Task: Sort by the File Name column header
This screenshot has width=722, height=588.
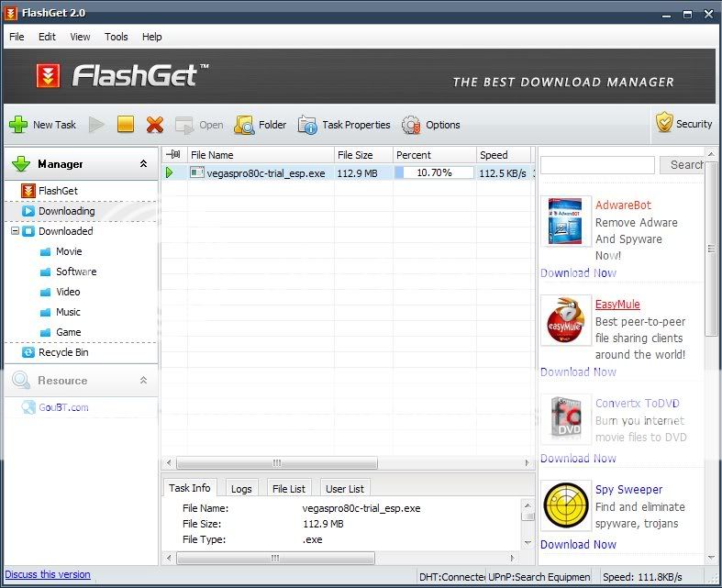Action: [261, 155]
